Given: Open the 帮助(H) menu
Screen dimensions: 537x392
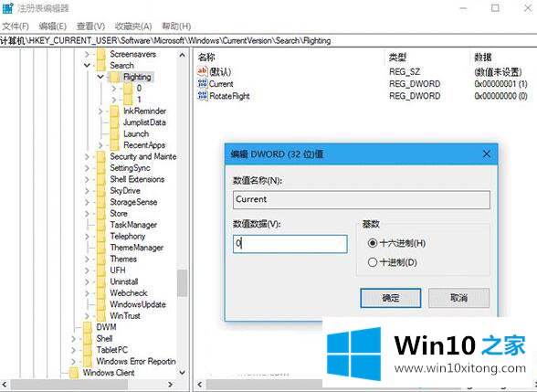Looking at the screenshot, I should click(176, 26).
